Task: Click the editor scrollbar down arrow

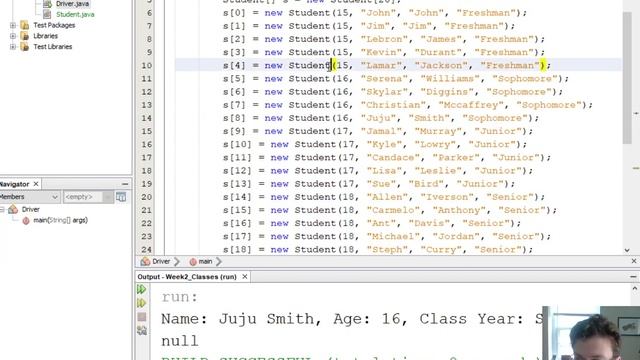Action: (x=627, y=250)
